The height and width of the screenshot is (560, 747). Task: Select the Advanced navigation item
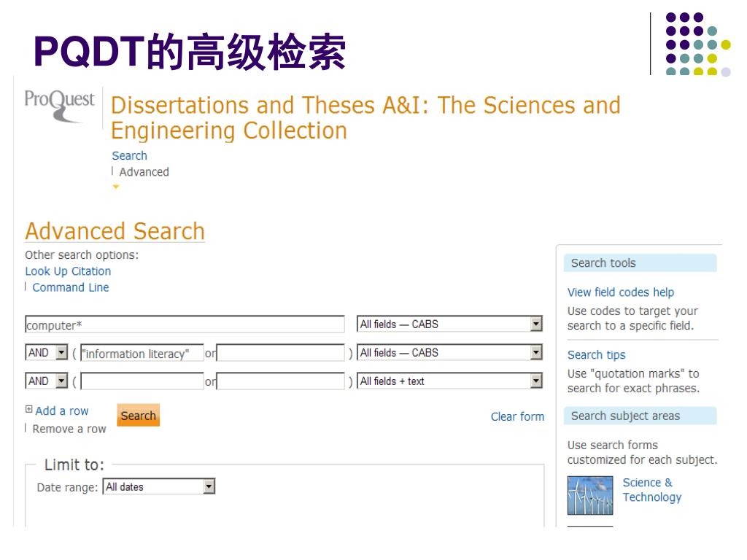(144, 172)
